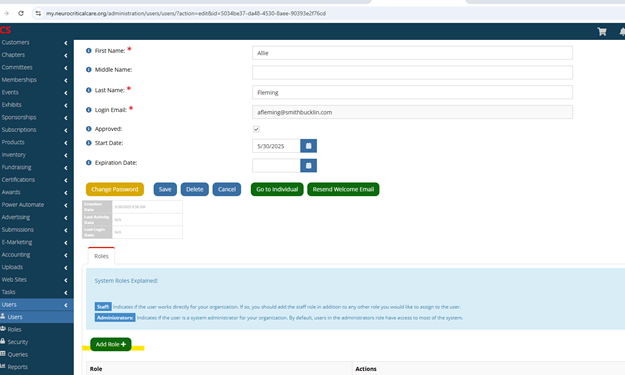Click the Delete button
Viewport: 625px width, 375px height.
click(x=195, y=189)
